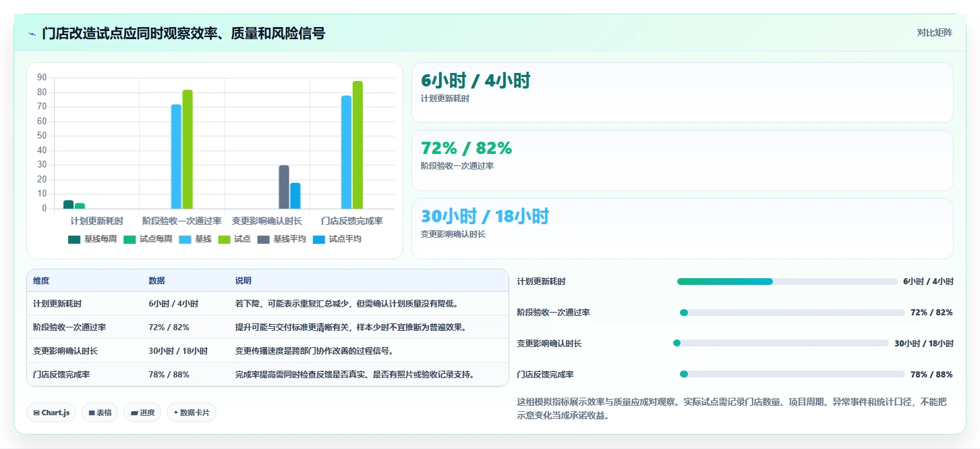
Task: Click the 变更影响确认时长 progress bar
Action: click(x=781, y=343)
